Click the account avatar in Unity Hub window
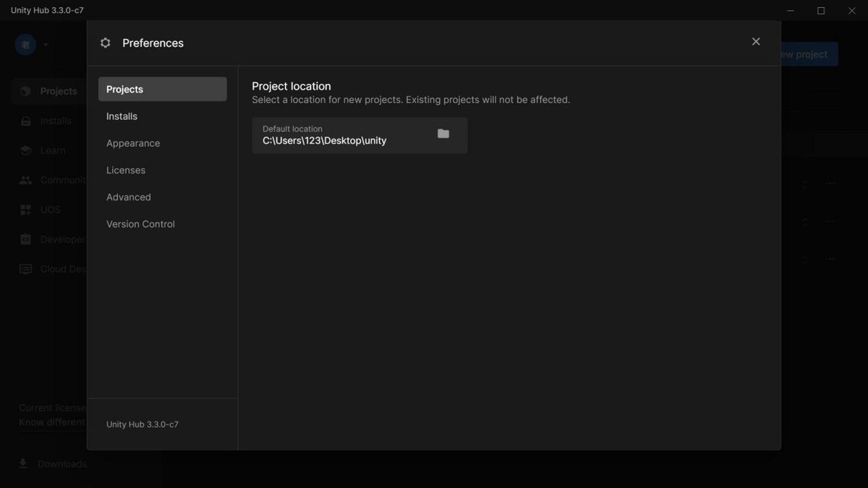 click(x=25, y=45)
